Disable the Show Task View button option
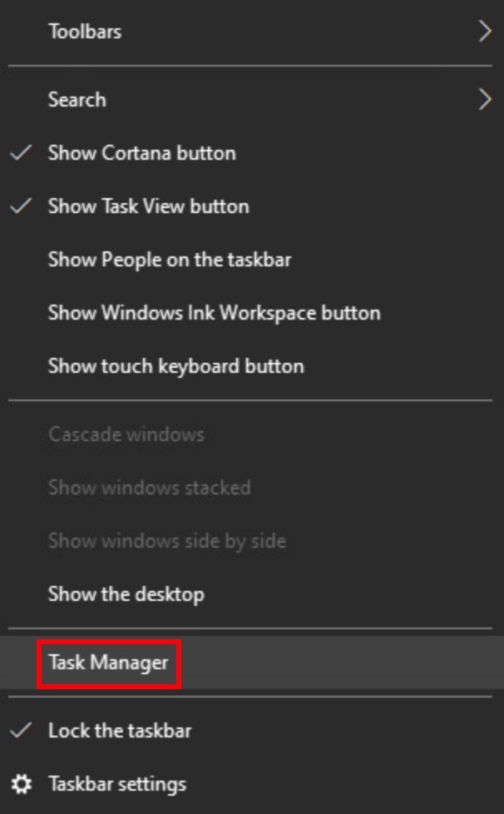The image size is (504, 814). (148, 206)
